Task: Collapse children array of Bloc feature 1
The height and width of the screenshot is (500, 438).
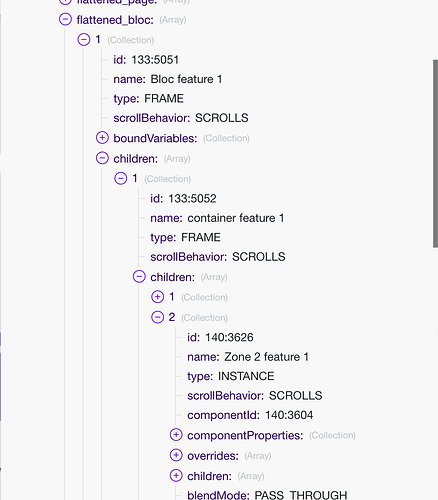Action: tap(102, 158)
